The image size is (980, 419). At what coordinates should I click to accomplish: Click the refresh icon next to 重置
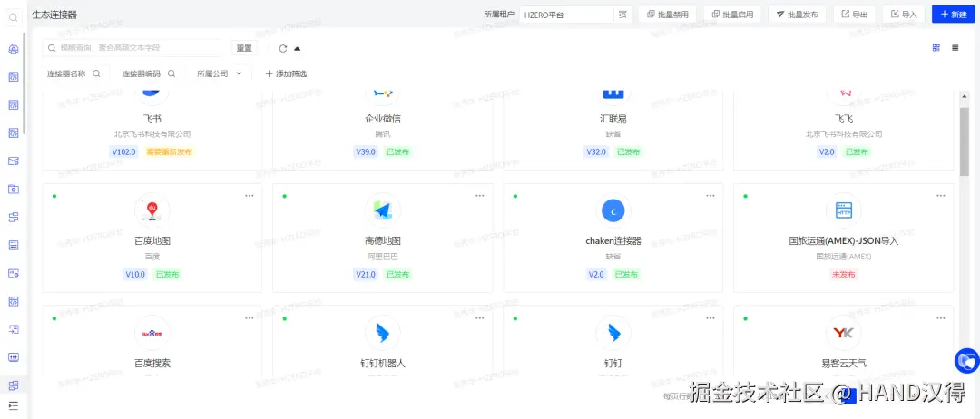coord(282,48)
